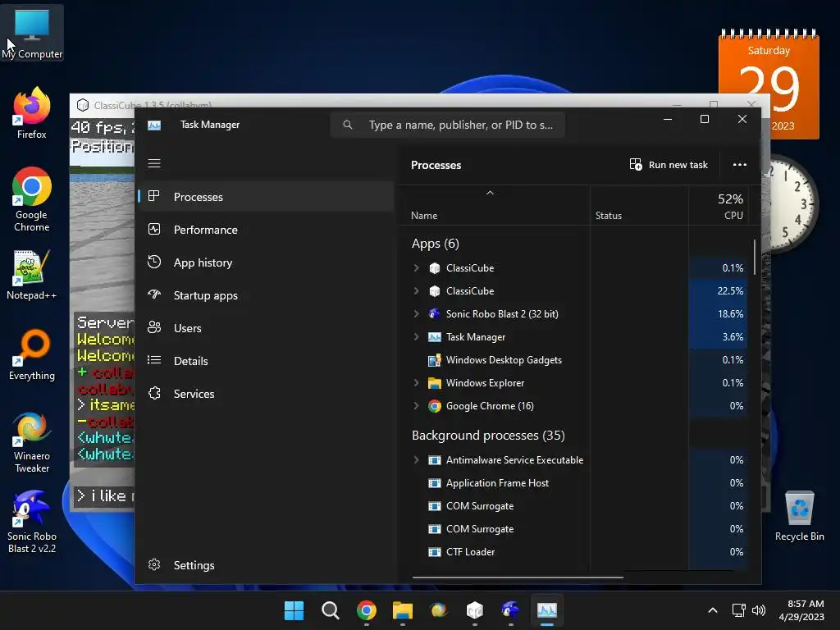The image size is (840, 630).
Task: Sort processes by the Status column header
Action: [x=639, y=206]
